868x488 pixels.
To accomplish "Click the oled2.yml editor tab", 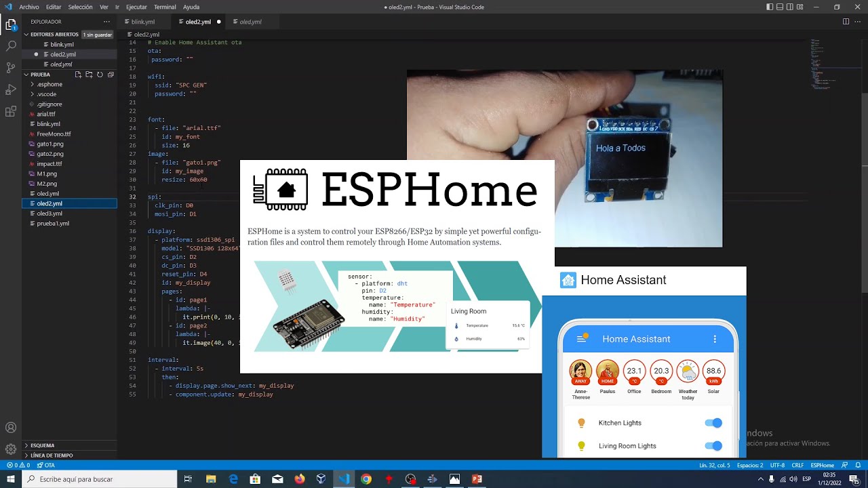I will coord(198,22).
